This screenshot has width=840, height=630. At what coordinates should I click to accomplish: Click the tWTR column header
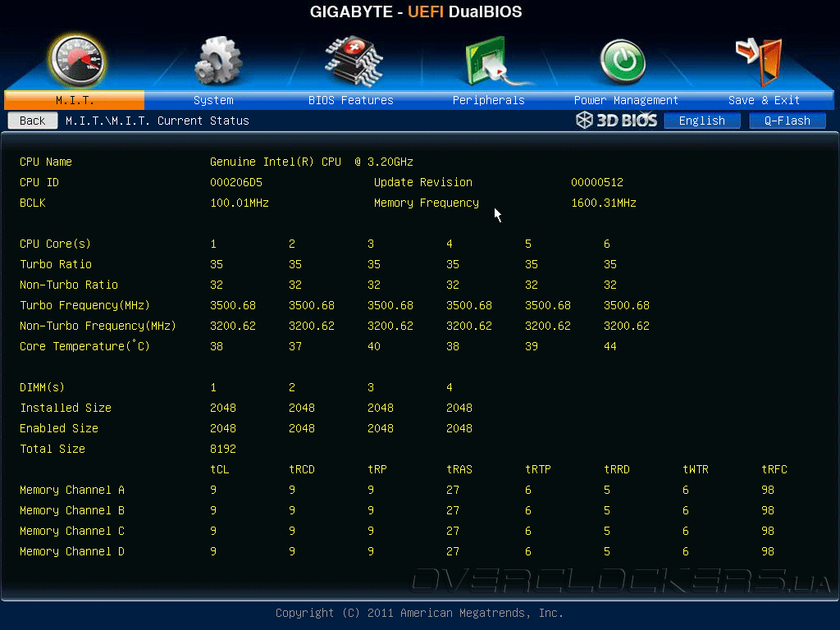(696, 469)
